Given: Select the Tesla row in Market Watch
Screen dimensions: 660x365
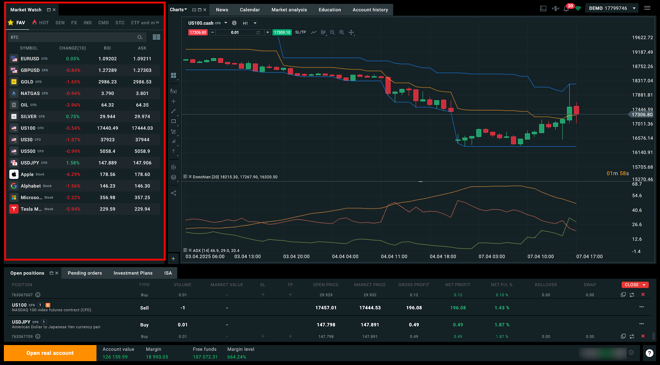Looking at the screenshot, I should pos(84,209).
